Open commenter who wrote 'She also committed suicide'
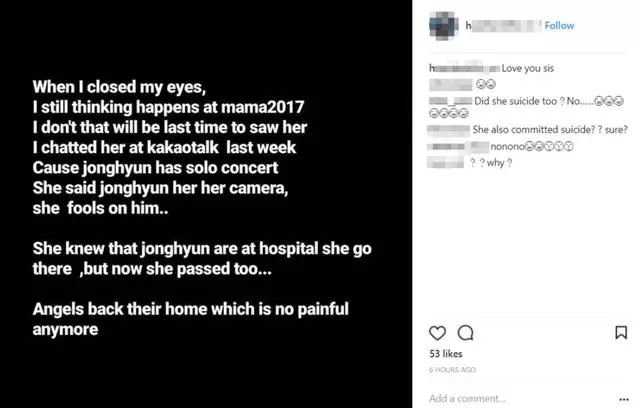640x408 pixels. tap(449, 130)
